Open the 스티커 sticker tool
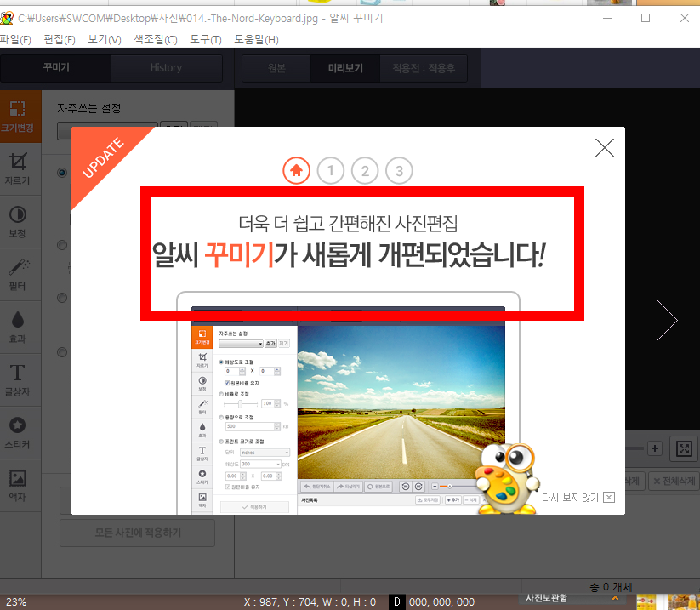This screenshot has width=700, height=610. coord(18,433)
